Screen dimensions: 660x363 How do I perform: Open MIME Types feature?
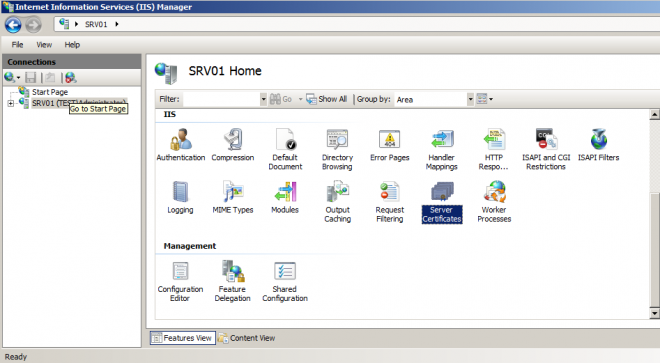point(233,198)
